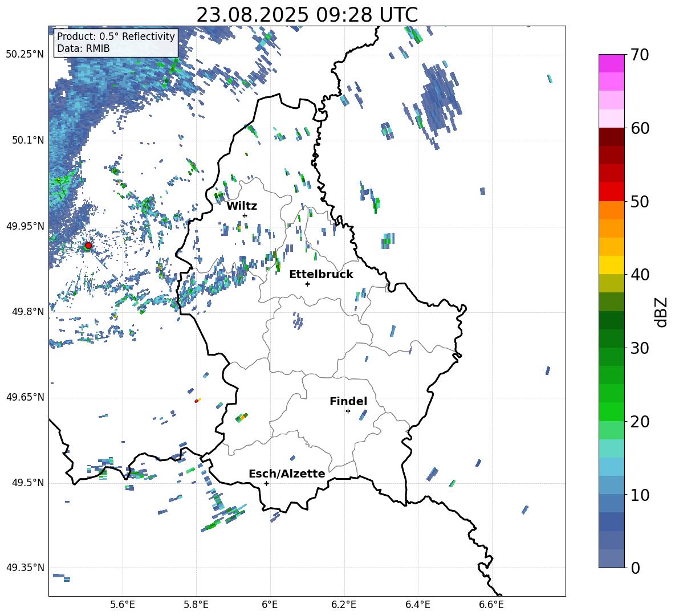The image size is (675, 616).
Task: Click the Wiltz station cross marker
Action: tap(245, 215)
